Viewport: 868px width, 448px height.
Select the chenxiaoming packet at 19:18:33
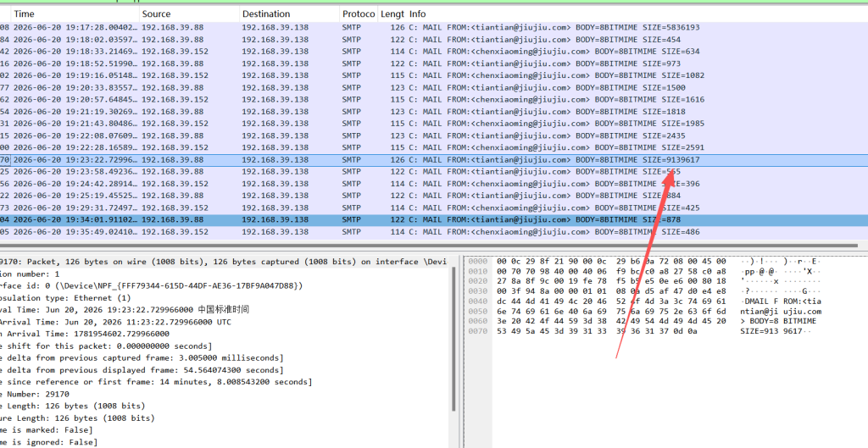434,52
